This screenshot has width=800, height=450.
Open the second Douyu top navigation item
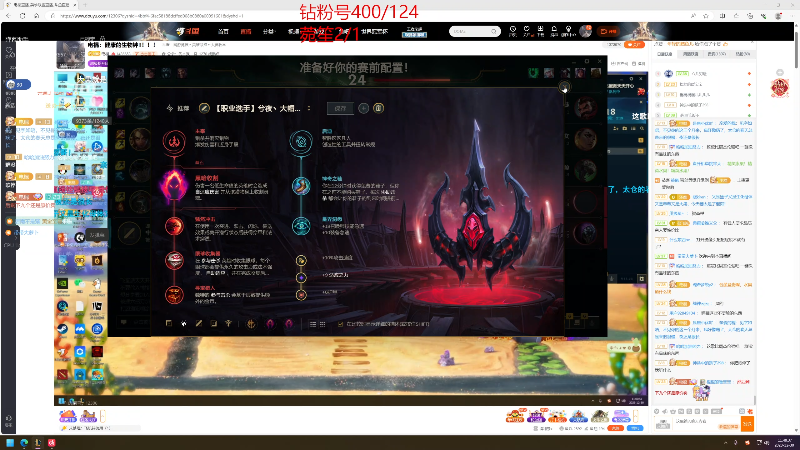click(246, 31)
